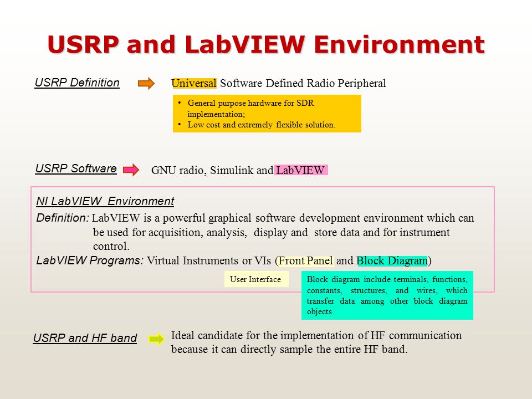
Task: Click bullet 'General purpose hardware for SDR implementation'
Action: click(x=250, y=108)
